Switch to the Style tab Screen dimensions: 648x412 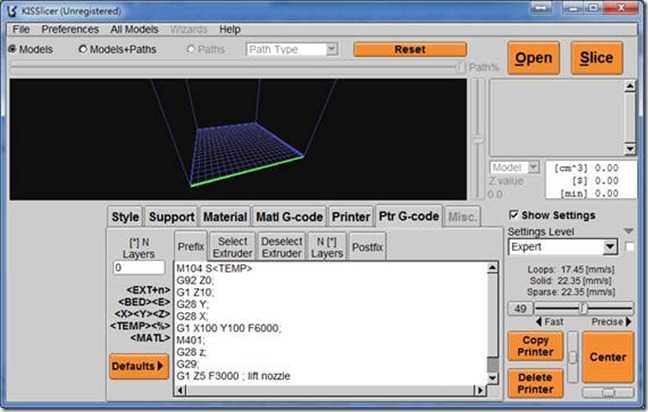click(125, 217)
